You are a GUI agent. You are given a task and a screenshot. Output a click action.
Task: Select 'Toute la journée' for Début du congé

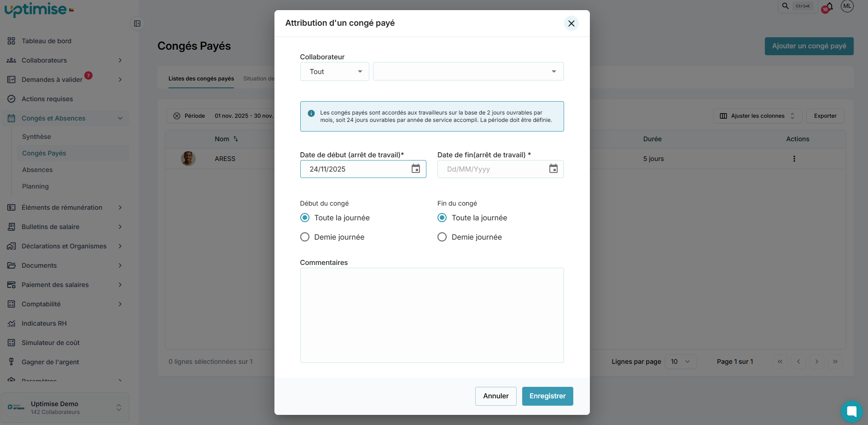(305, 218)
